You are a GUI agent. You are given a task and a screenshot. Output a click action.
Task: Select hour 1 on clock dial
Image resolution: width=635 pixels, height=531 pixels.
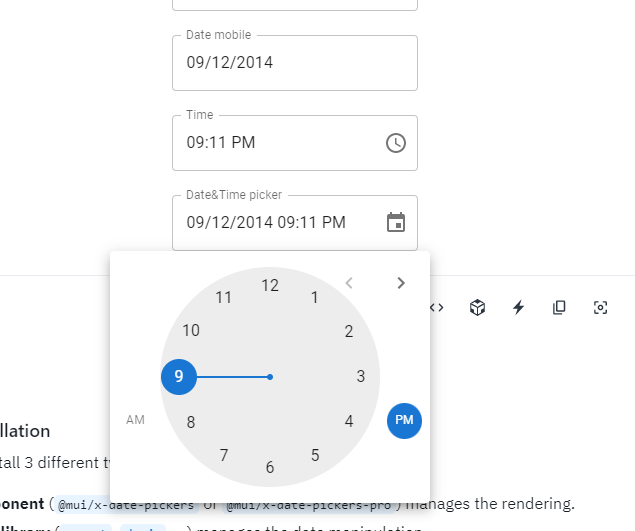tap(315, 298)
